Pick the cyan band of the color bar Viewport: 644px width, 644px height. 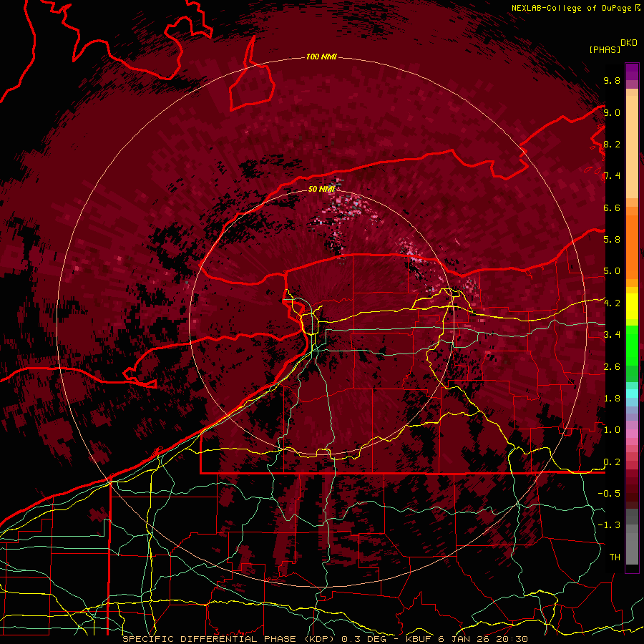click(x=632, y=394)
